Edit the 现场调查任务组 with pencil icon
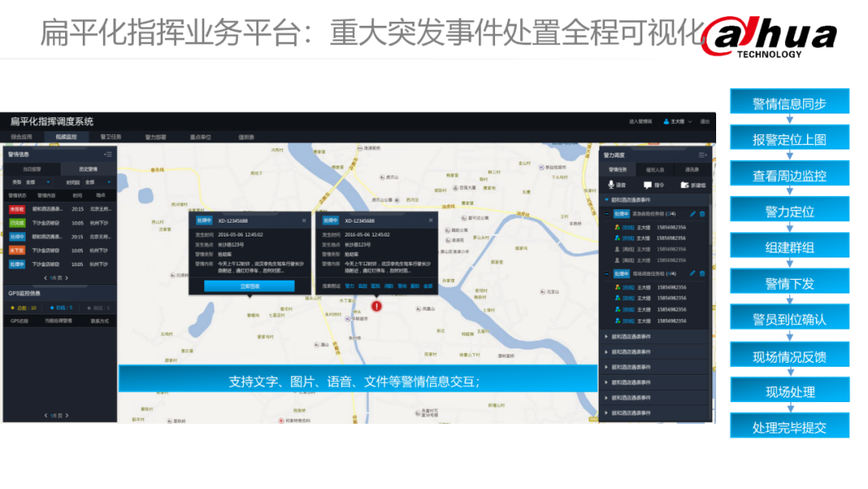The height and width of the screenshot is (489, 868). tap(693, 273)
